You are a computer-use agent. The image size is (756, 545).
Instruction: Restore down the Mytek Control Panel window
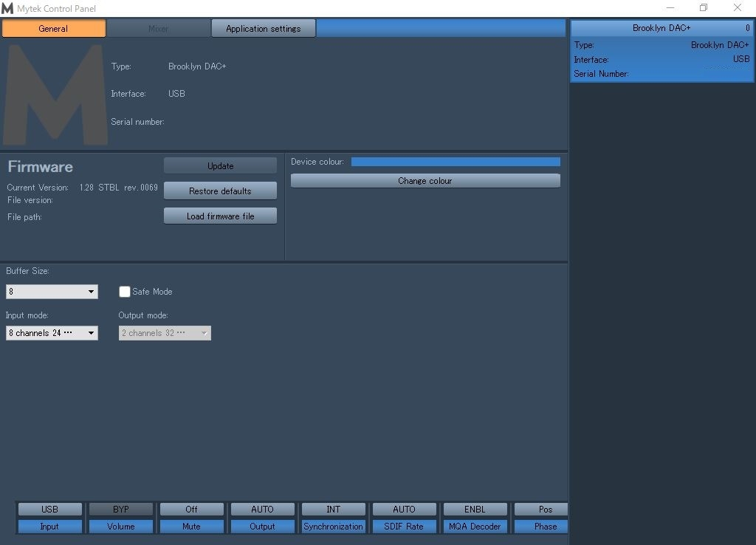pos(704,7)
